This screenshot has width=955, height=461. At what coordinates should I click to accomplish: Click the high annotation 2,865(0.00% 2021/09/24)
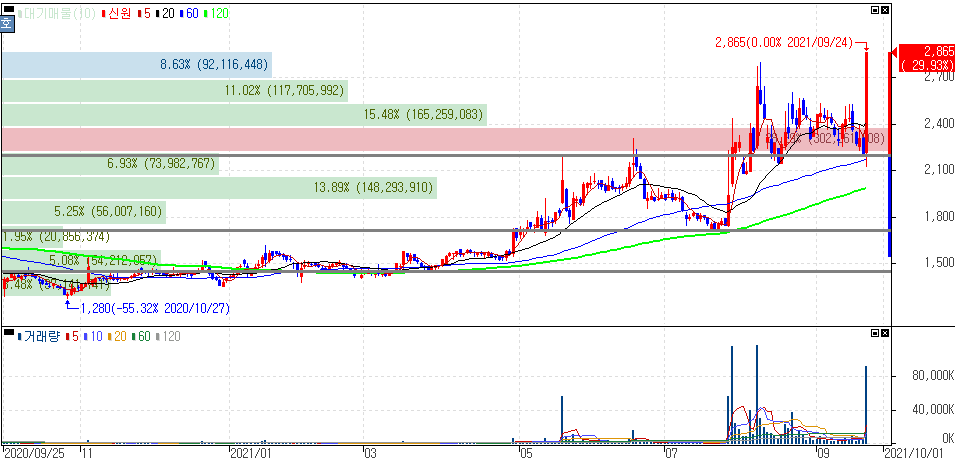(x=783, y=44)
